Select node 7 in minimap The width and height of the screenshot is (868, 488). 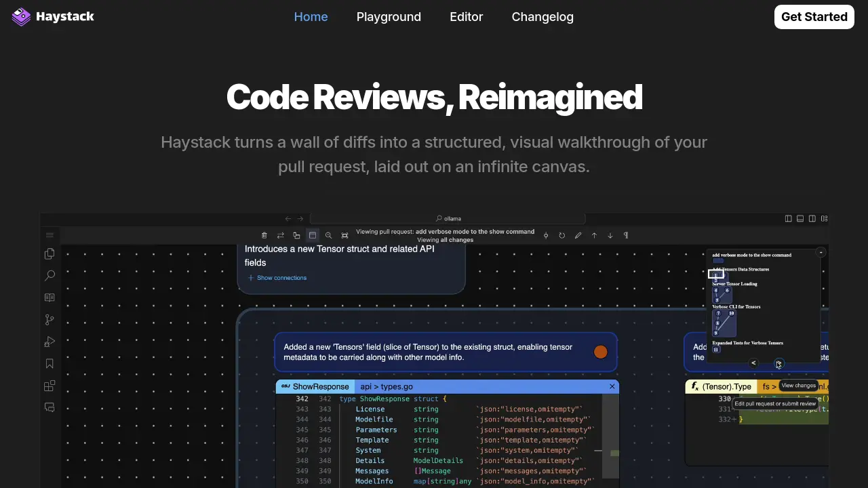pyautogui.click(x=718, y=313)
